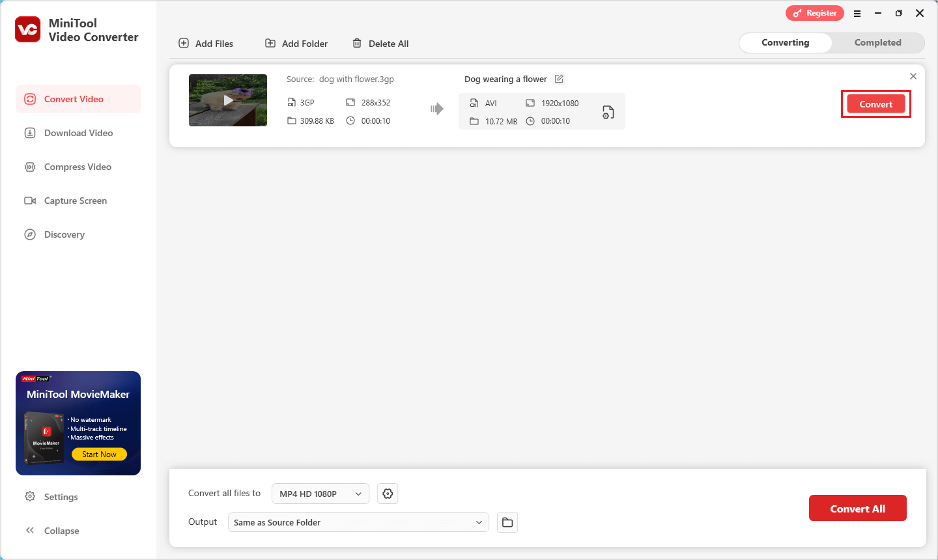
Task: Click the Compress Video sidebar icon
Action: [x=30, y=167]
